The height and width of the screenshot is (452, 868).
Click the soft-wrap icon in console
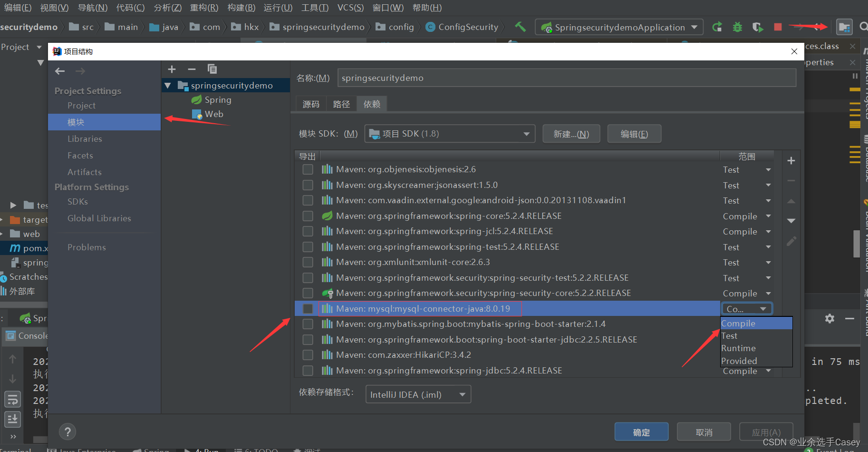point(12,399)
